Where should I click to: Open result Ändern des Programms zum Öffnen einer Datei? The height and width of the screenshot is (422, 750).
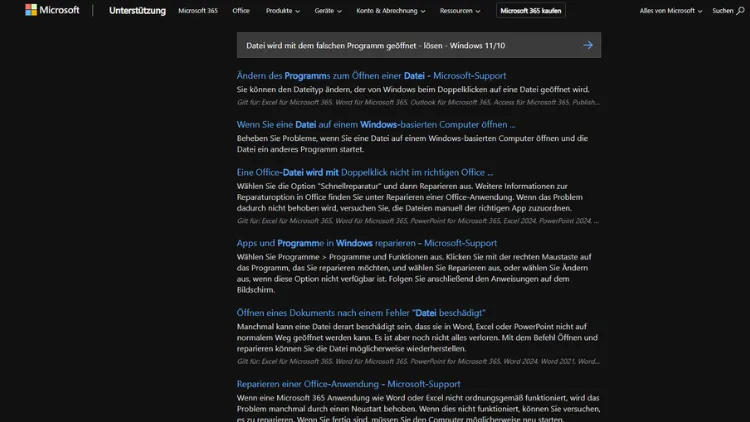(371, 75)
